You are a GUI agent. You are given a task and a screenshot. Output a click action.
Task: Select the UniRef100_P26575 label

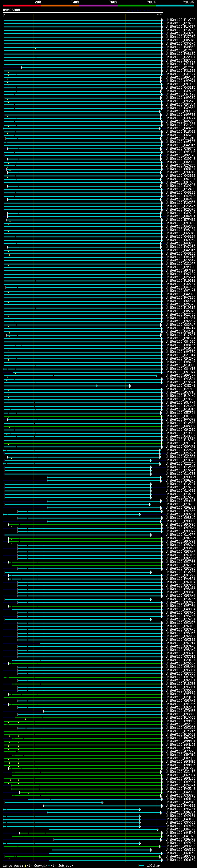180,206
